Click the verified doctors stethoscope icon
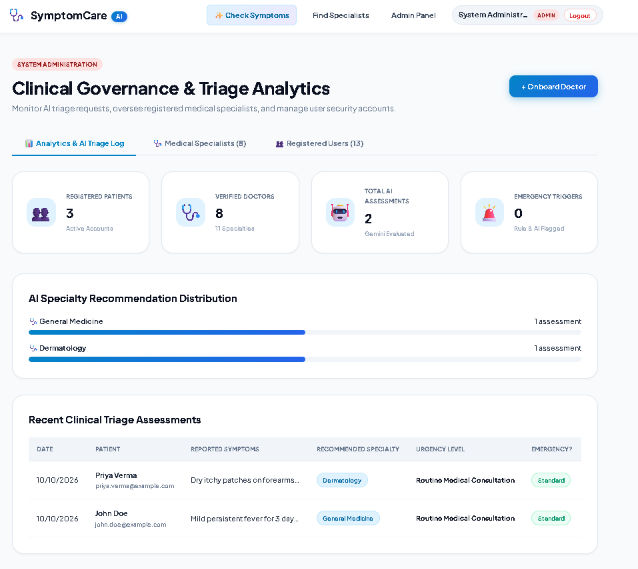This screenshot has width=638, height=569. (190, 212)
